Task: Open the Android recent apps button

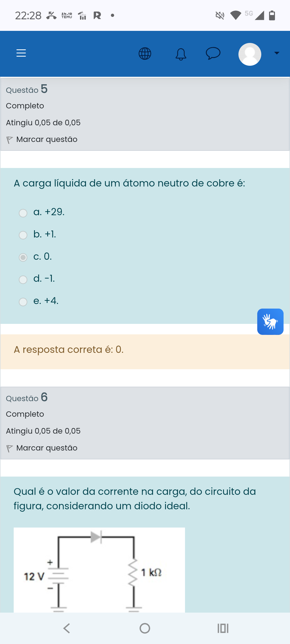Action: [x=223, y=628]
